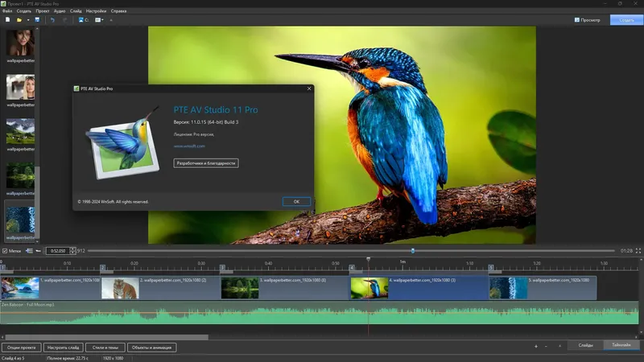This screenshot has width=644, height=362.
Task: Open the Слайд menu
Action: pyautogui.click(x=76, y=11)
